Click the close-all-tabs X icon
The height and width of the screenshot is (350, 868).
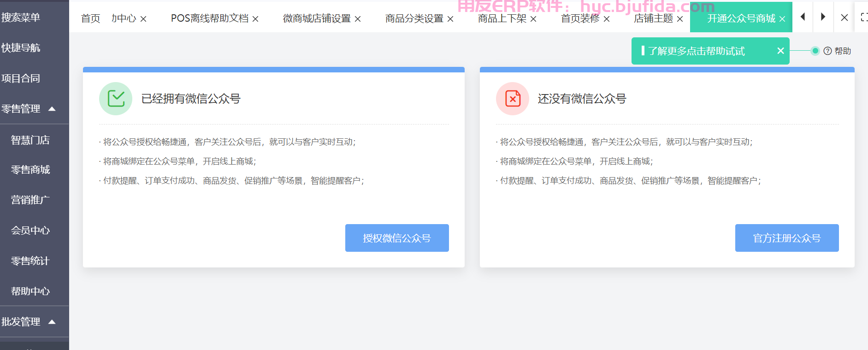(844, 18)
